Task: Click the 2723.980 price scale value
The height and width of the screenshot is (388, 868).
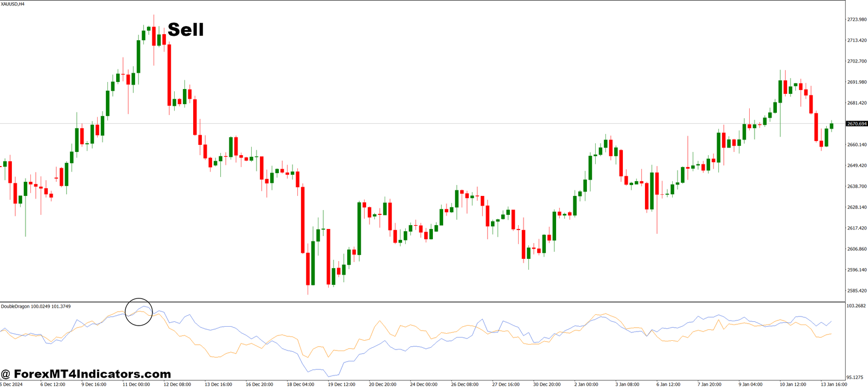Action: pyautogui.click(x=857, y=20)
